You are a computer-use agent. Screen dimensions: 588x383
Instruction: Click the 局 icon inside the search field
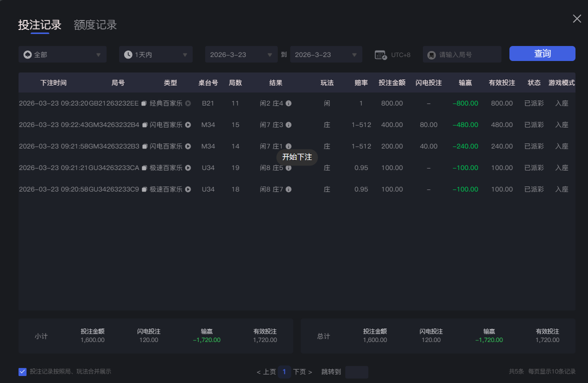tap(431, 54)
